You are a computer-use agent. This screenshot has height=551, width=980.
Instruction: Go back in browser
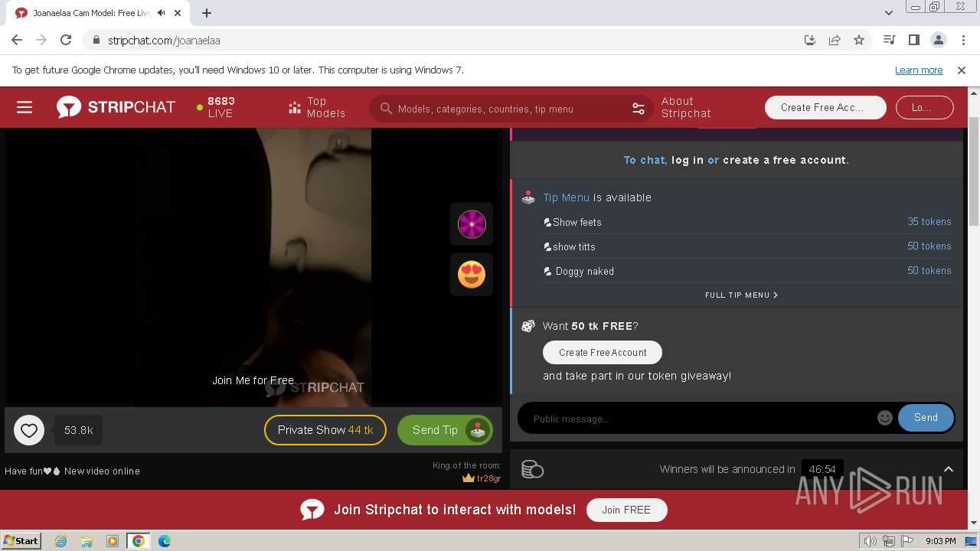[17, 40]
